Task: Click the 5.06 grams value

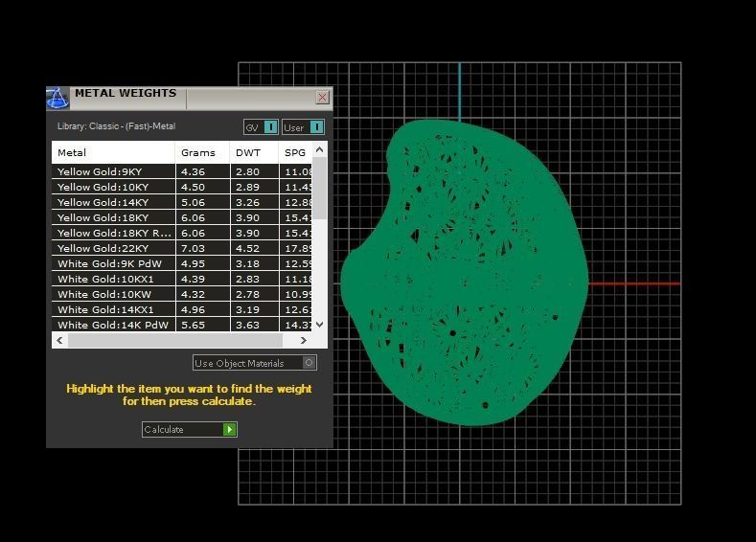Action: 193,203
